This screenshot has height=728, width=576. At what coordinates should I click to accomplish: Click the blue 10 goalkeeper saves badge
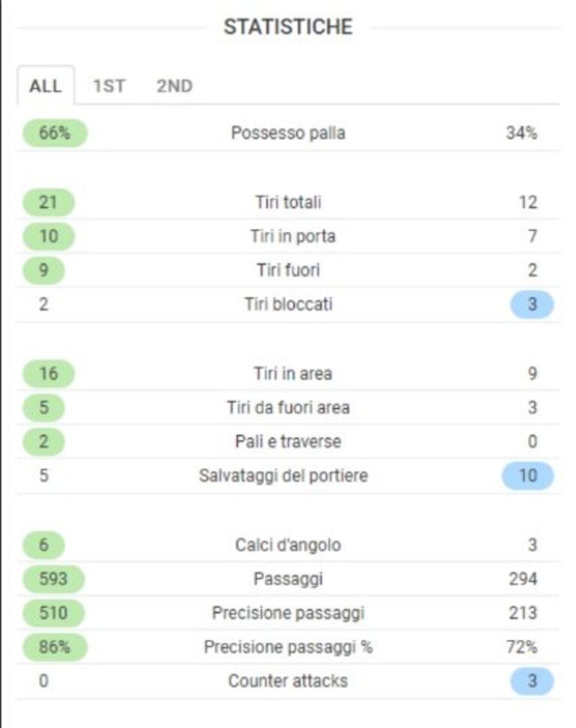click(528, 476)
